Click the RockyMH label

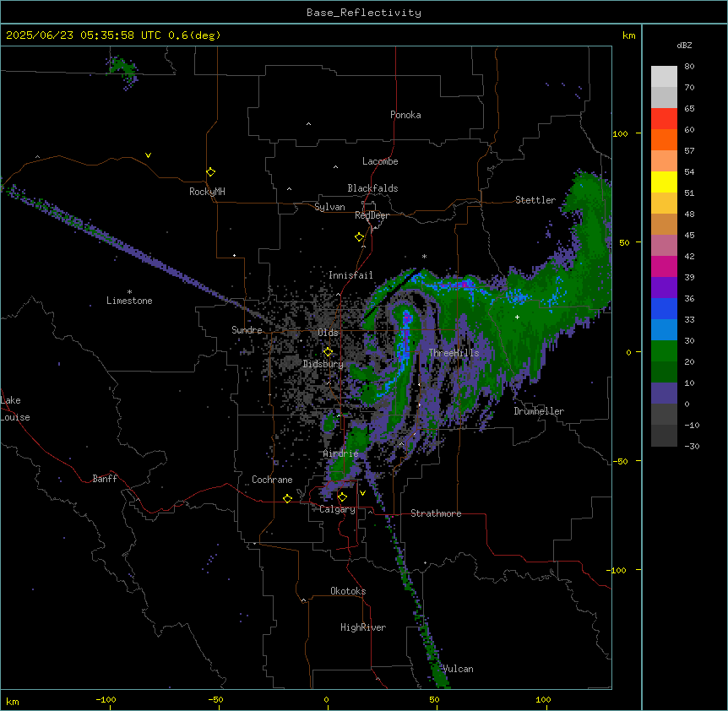(207, 192)
